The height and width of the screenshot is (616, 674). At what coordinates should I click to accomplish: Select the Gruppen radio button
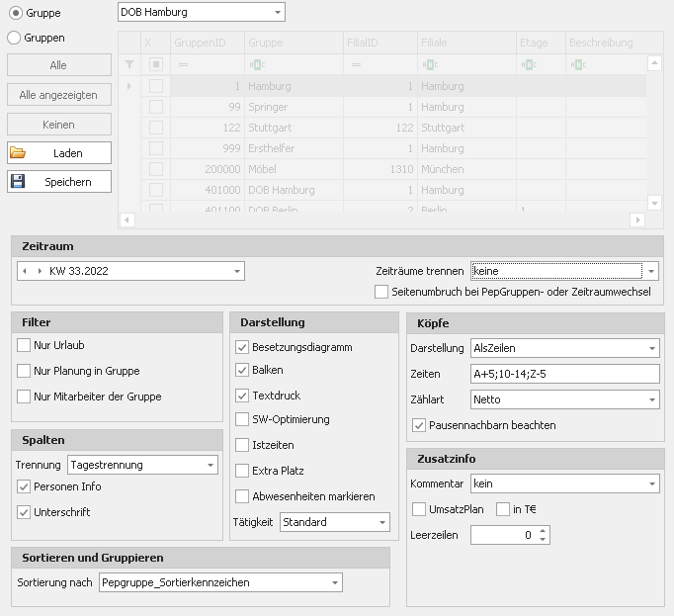(14, 38)
